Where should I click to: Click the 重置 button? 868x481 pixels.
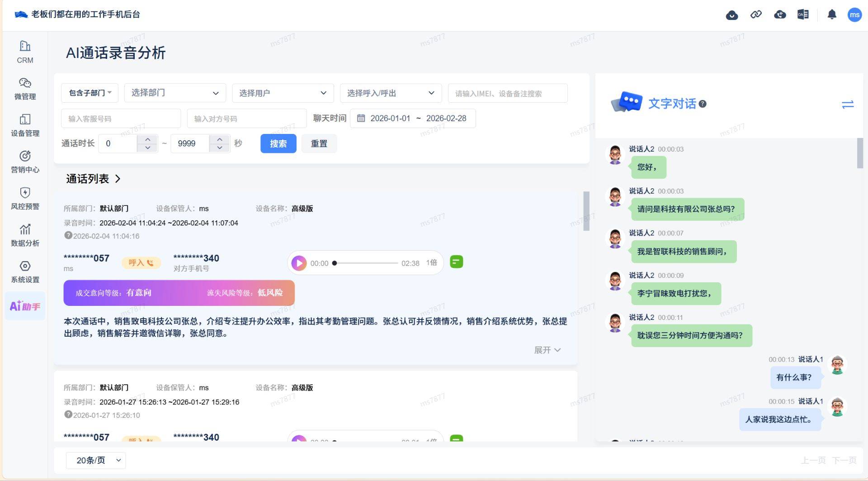tap(319, 143)
